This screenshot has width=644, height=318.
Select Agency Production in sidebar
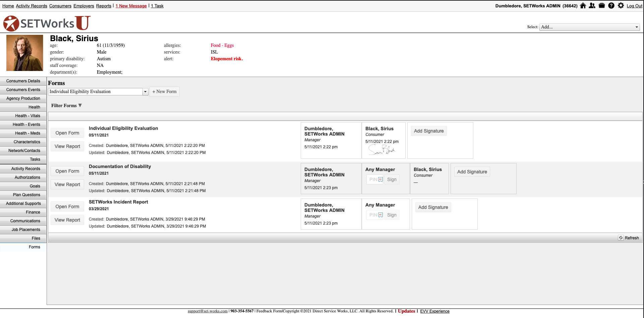23,98
